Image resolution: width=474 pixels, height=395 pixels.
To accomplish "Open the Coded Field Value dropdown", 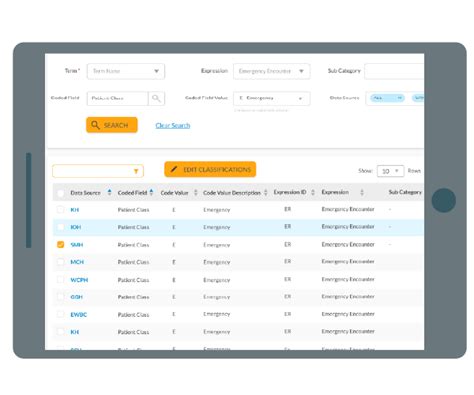I will click(x=271, y=98).
